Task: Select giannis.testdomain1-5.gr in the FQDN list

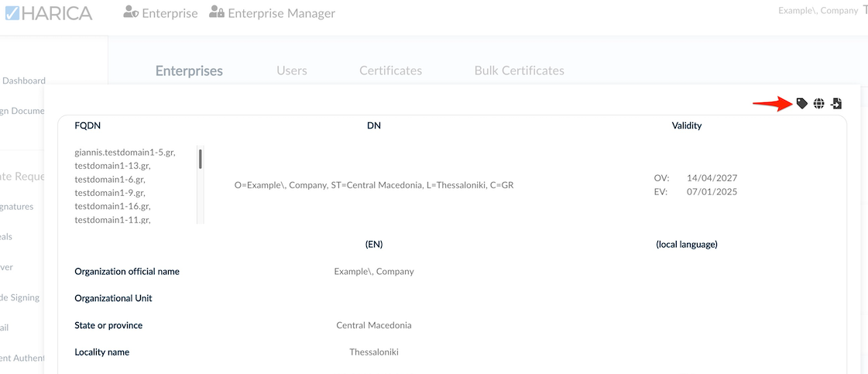Action: (125, 153)
